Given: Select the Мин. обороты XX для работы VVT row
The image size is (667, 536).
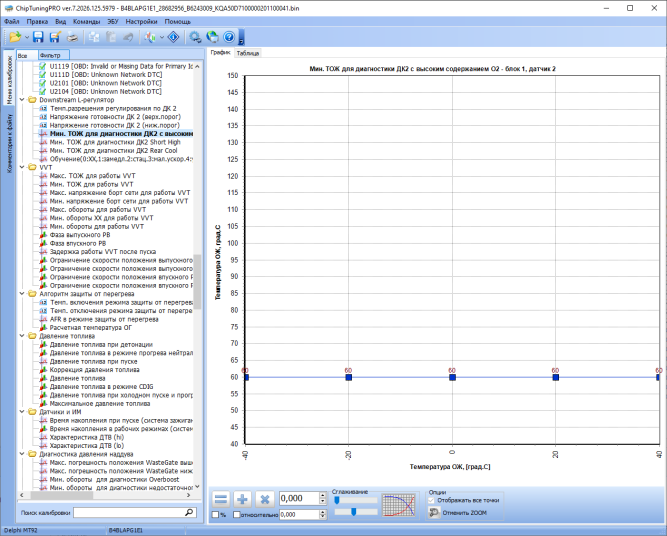Looking at the screenshot, I should coord(101,218).
